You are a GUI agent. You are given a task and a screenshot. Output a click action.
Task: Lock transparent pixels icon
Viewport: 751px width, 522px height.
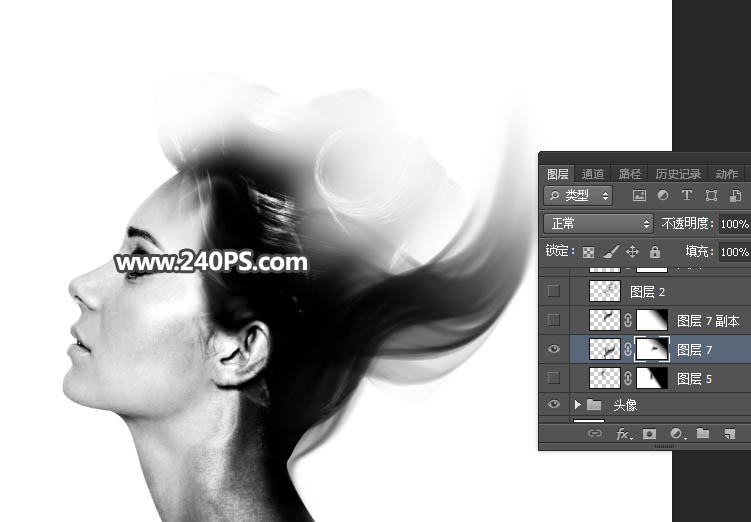coord(588,252)
